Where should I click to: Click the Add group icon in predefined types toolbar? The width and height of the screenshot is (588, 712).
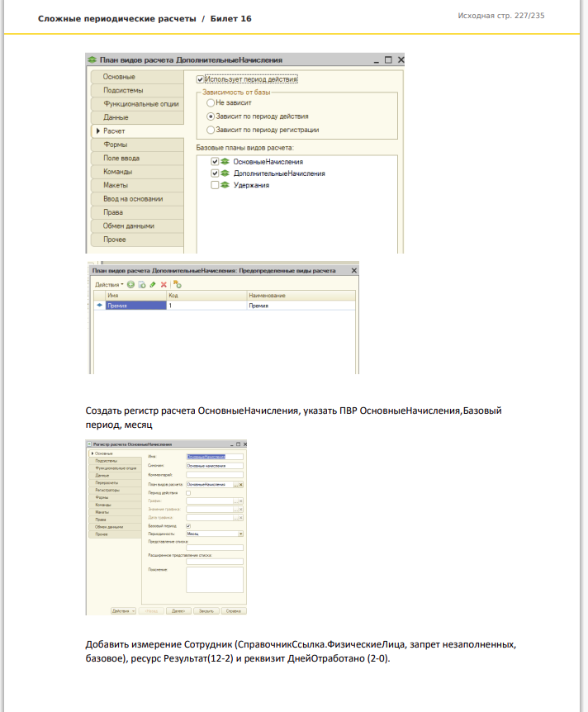click(x=177, y=285)
